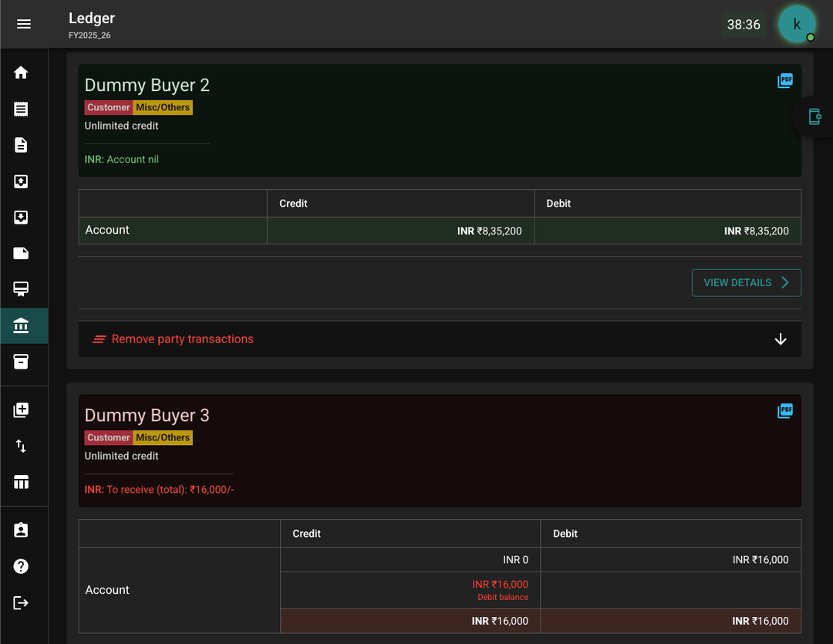Select the upload box sidebar icon

point(21,181)
